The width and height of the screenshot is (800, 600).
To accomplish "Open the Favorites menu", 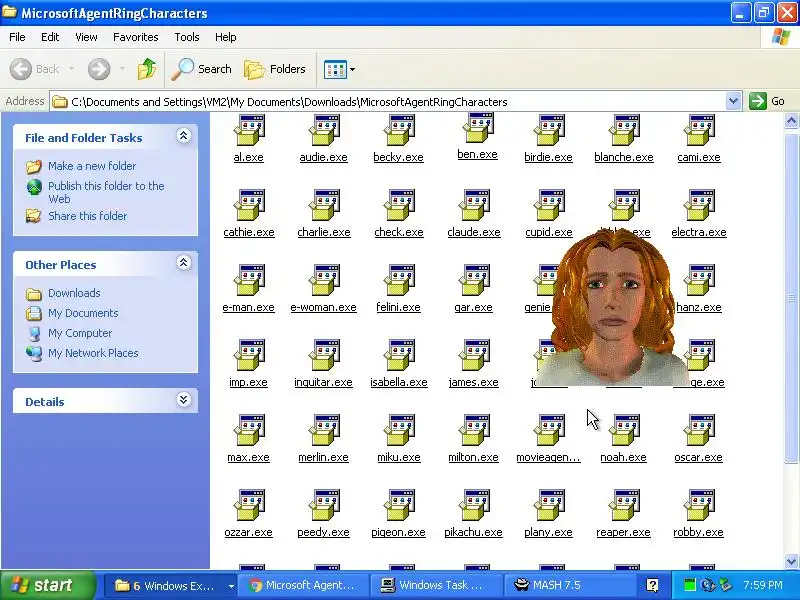I will [x=136, y=37].
